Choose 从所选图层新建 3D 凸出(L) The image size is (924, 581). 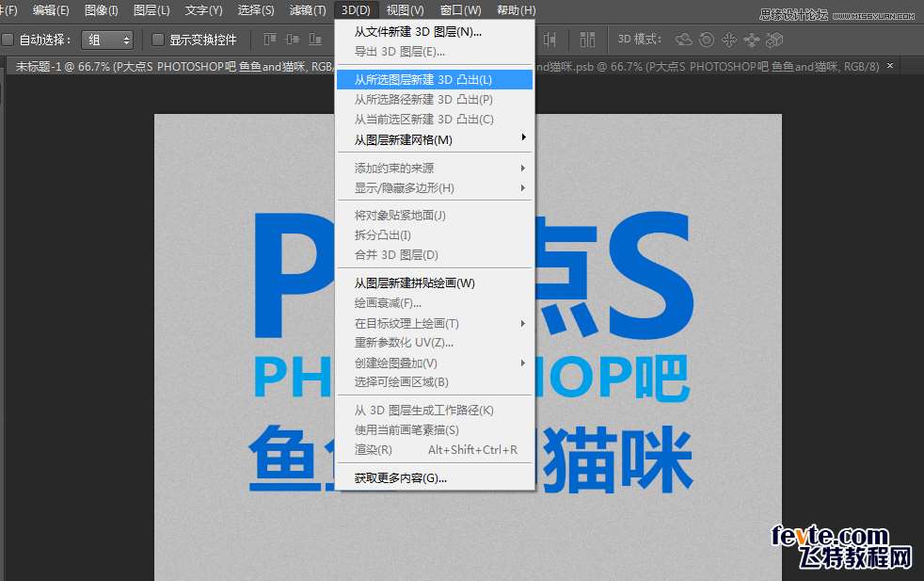pos(435,80)
